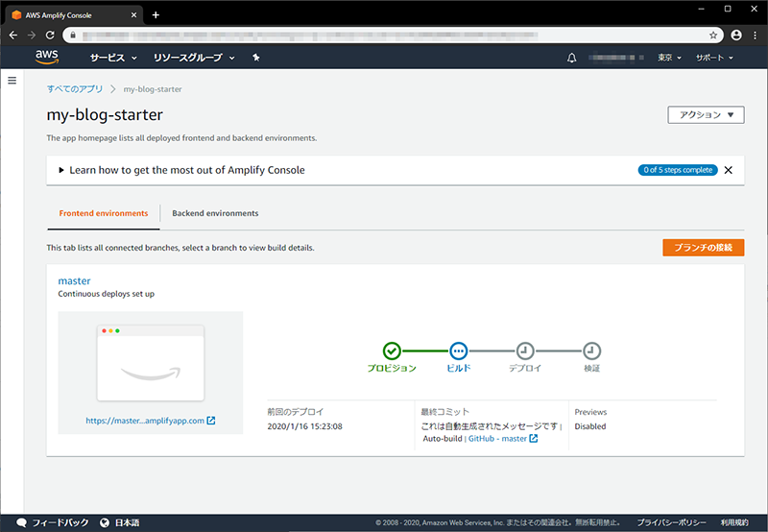Click the 日本語 language selector
The height and width of the screenshot is (532, 768).
click(128, 522)
